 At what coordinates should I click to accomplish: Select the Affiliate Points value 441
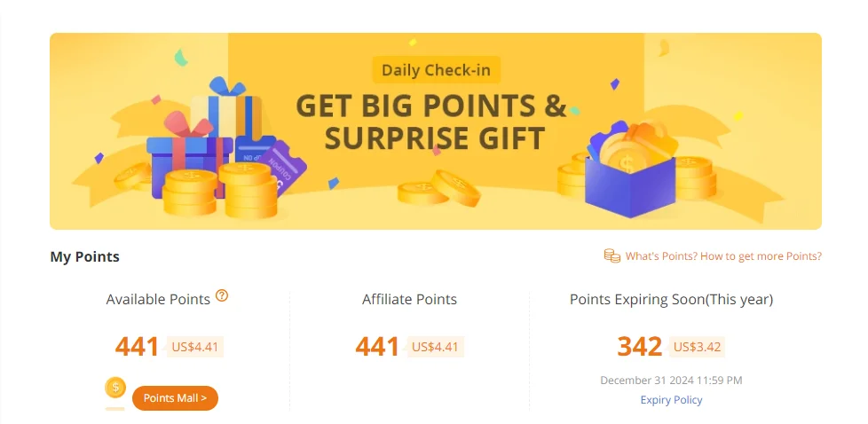[377, 347]
